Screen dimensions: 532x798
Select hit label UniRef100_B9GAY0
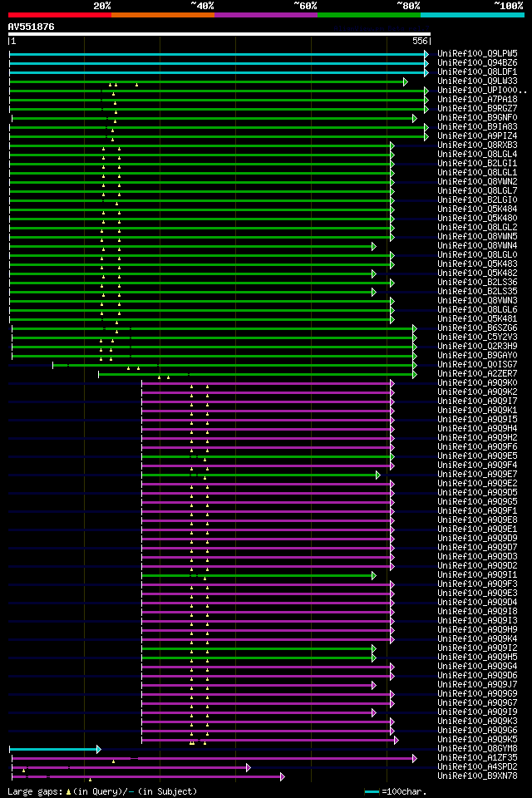click(477, 356)
